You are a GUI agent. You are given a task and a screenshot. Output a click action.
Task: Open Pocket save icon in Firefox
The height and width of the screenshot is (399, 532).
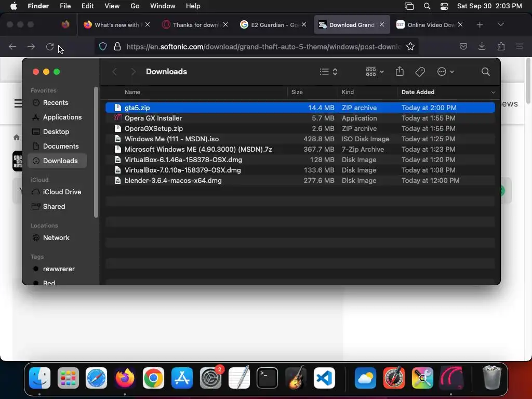click(x=463, y=46)
